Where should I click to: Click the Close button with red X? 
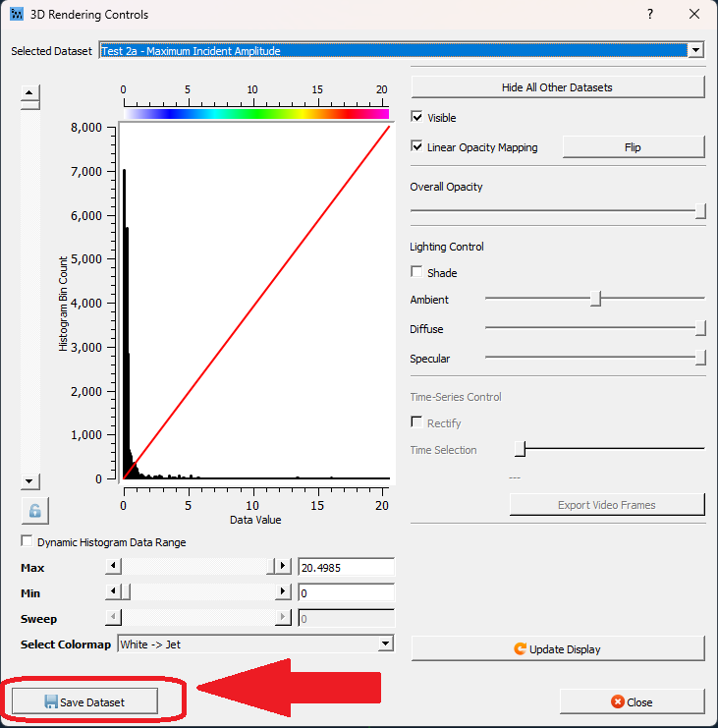(632, 701)
